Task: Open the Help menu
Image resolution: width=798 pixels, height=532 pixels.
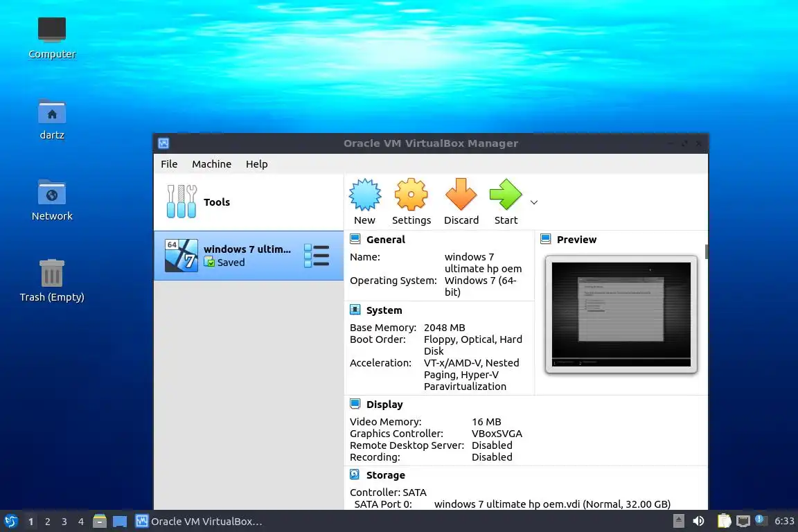Action: pos(256,164)
